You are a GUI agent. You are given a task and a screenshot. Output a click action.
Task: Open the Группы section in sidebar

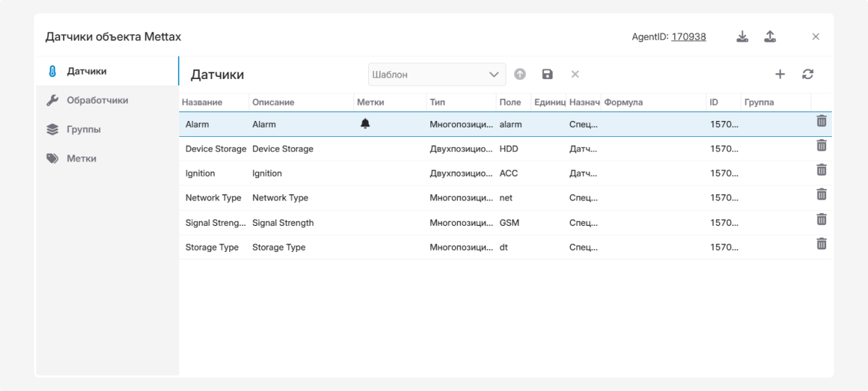coord(83,130)
